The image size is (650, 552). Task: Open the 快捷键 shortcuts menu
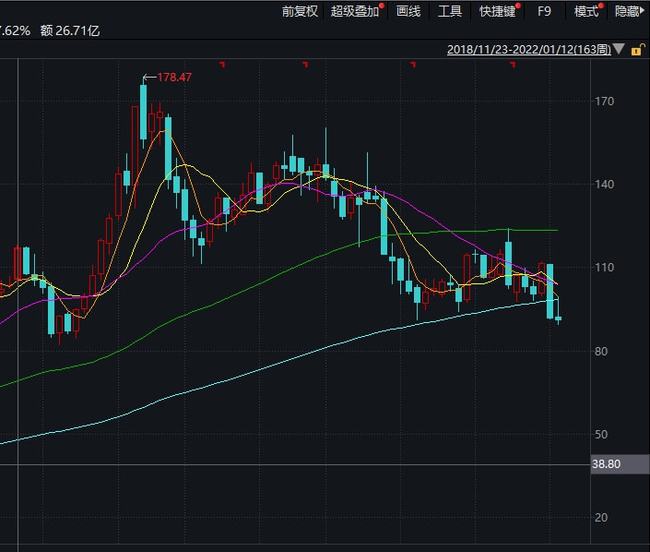(497, 11)
